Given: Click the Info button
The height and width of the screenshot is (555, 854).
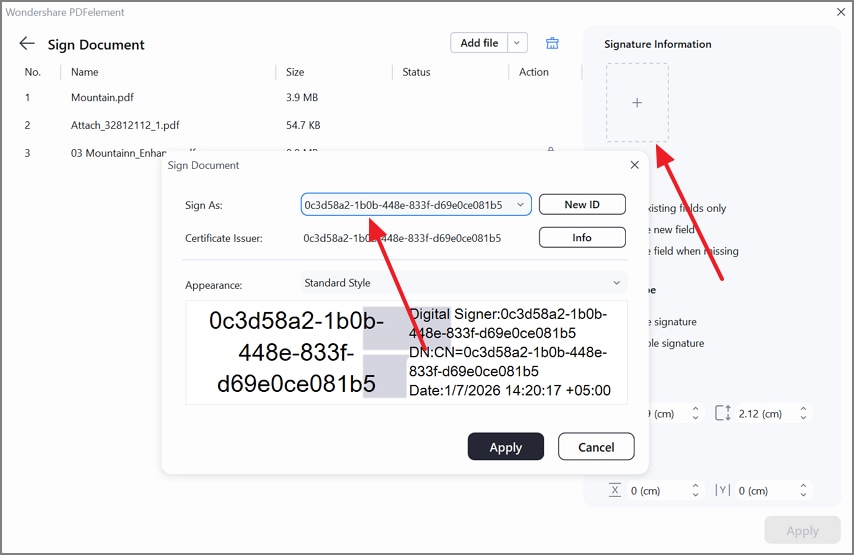Looking at the screenshot, I should click(582, 237).
